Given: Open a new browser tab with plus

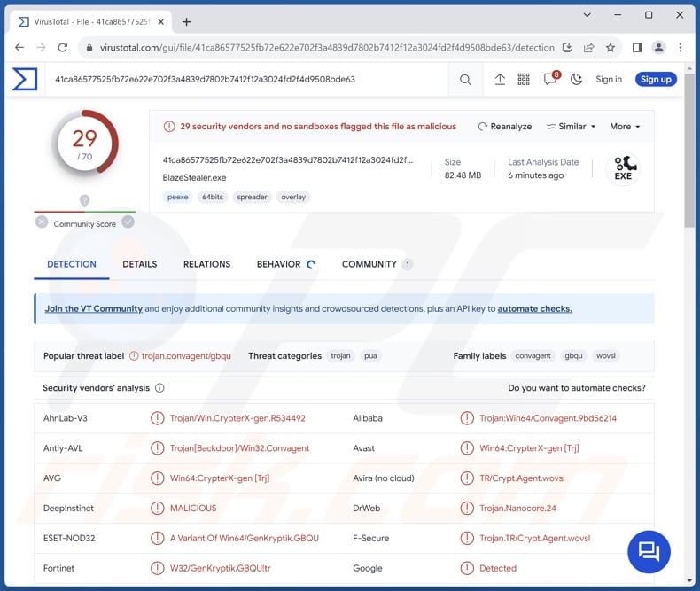Looking at the screenshot, I should click(x=186, y=22).
